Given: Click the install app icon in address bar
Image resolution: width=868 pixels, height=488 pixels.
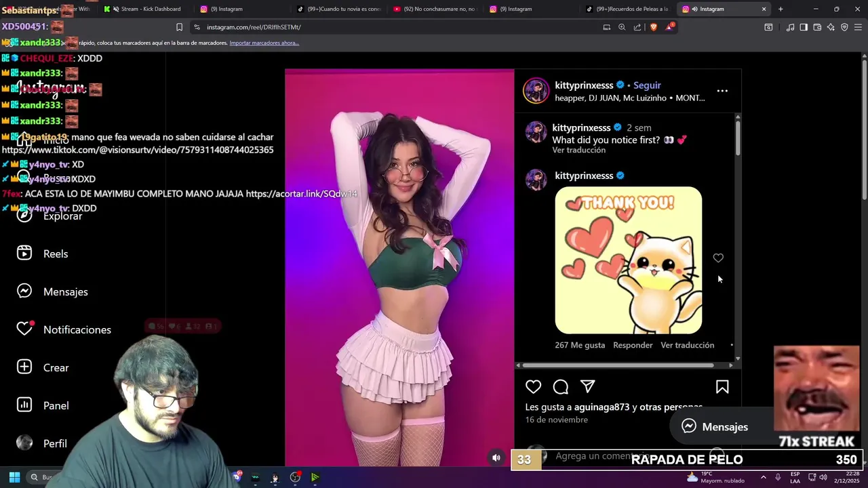Looking at the screenshot, I should [x=607, y=27].
